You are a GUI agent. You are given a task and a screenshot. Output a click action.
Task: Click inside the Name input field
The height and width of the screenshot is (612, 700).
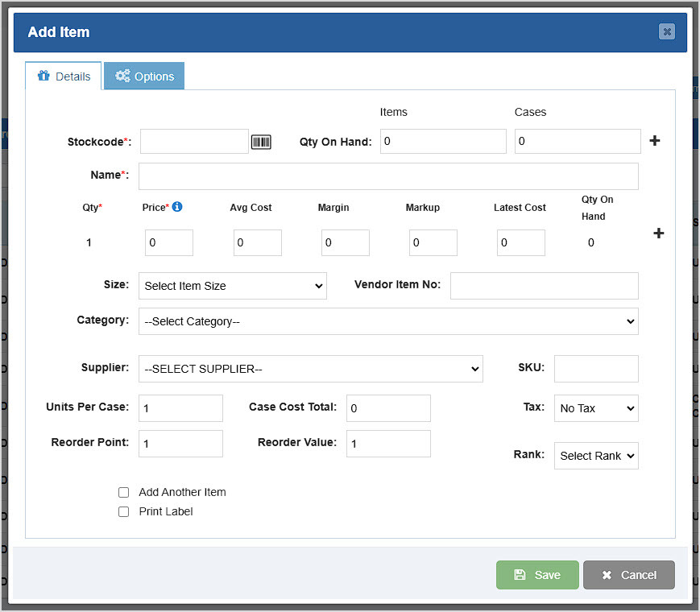[388, 176]
